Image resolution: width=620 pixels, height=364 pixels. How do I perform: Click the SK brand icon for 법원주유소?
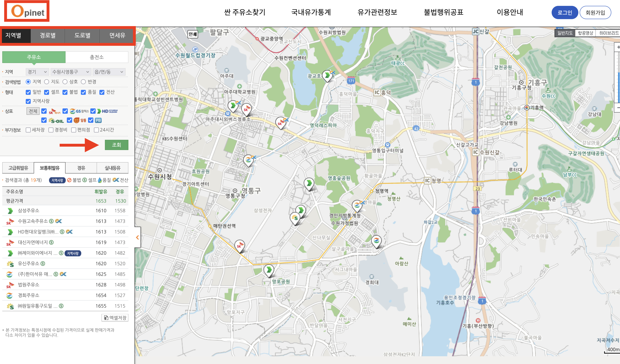(10, 285)
